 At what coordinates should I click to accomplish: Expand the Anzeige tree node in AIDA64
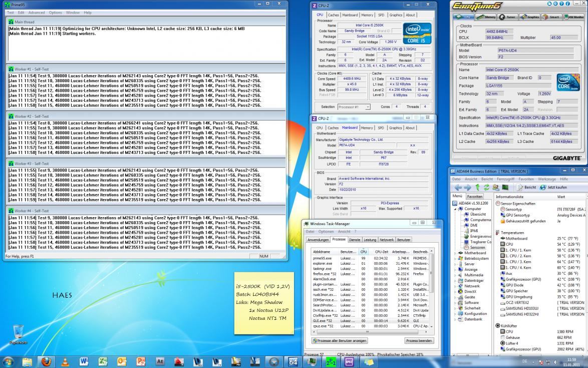pos(456,270)
